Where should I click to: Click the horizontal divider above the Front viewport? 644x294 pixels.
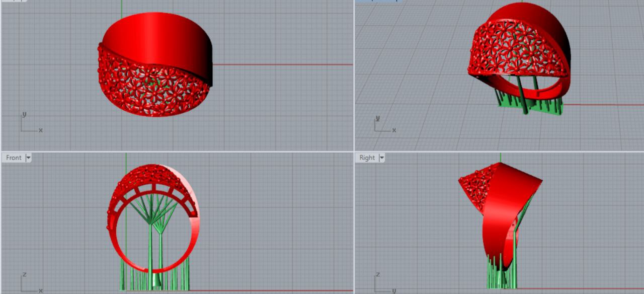pyautogui.click(x=176, y=151)
